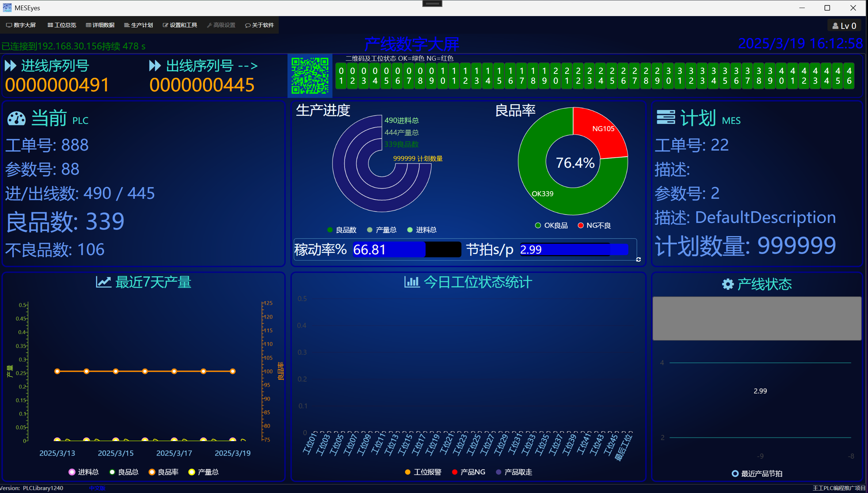Click the 节拍s/p progress bar showing 2.99
This screenshot has height=493, width=868.
(574, 250)
